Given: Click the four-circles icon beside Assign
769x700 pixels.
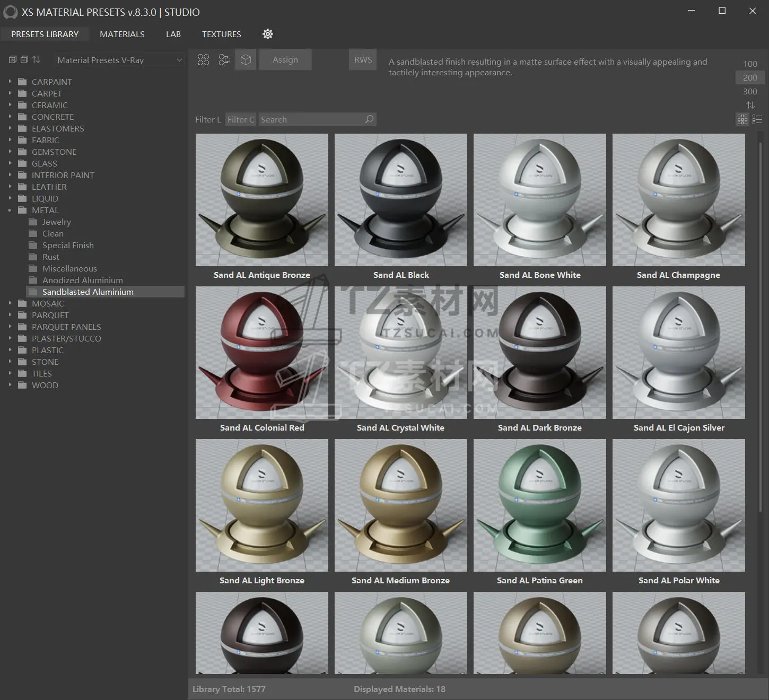Looking at the screenshot, I should (x=203, y=60).
